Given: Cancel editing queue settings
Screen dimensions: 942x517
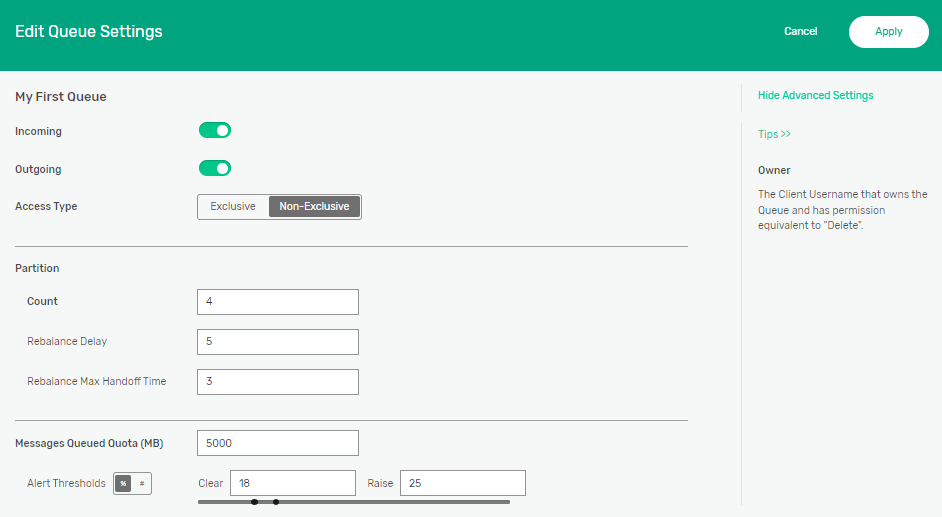Looking at the screenshot, I should (800, 32).
